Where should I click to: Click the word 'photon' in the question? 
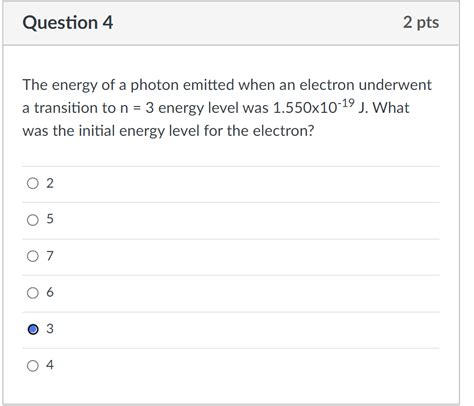(154, 86)
